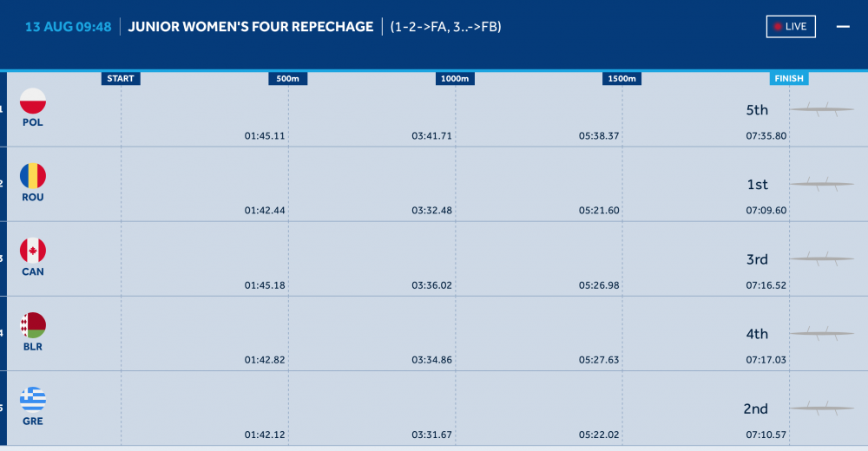868x451 pixels.
Task: Click the Canada flag icon
Action: tap(33, 251)
